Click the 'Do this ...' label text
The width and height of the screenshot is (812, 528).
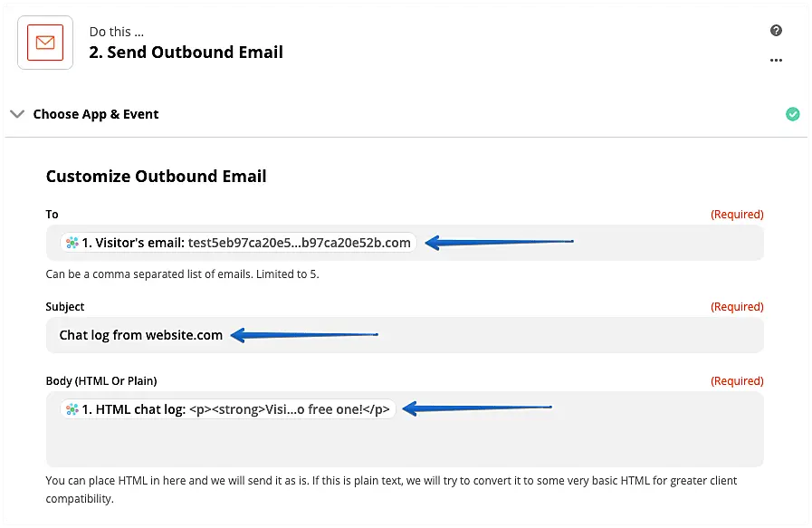[x=116, y=32]
